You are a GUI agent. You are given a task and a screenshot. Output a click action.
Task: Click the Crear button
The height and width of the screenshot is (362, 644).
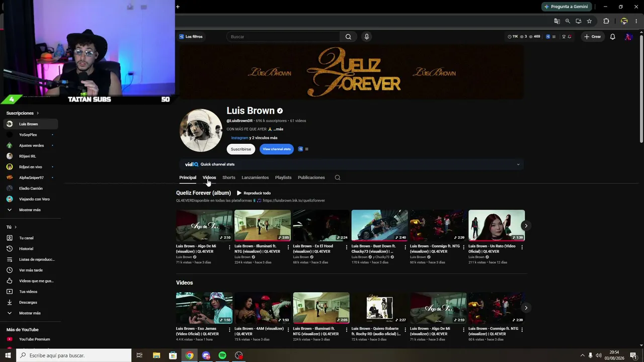click(x=592, y=37)
